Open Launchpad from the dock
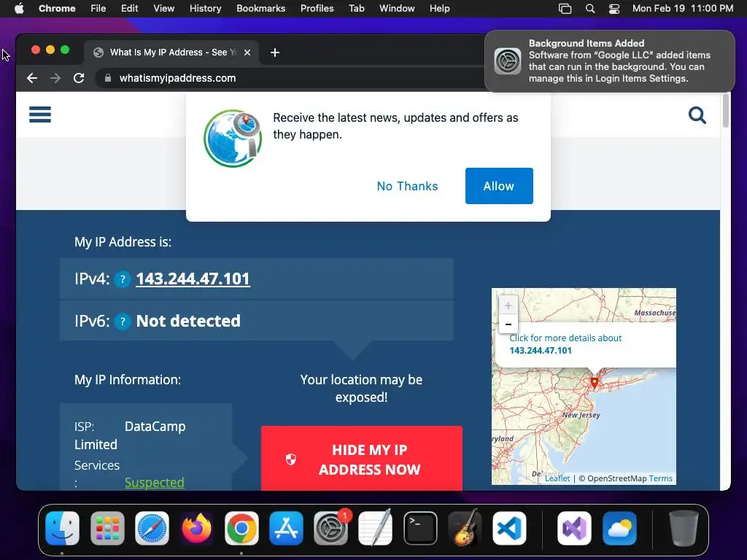 click(x=107, y=528)
